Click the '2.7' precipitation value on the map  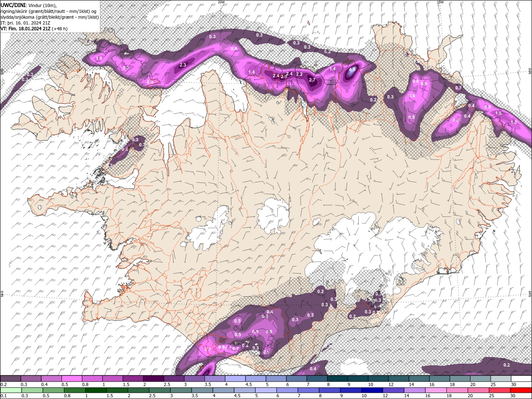click(x=313, y=80)
